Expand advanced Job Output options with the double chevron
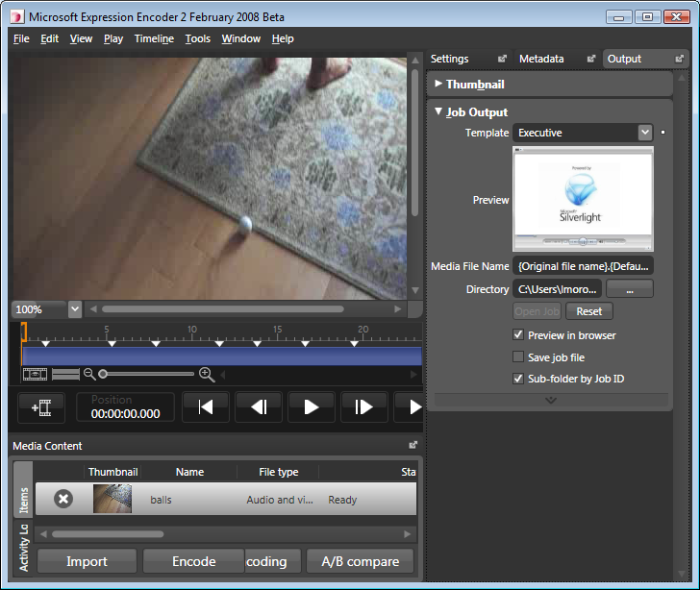Screen dimensions: 700x590 (551, 400)
